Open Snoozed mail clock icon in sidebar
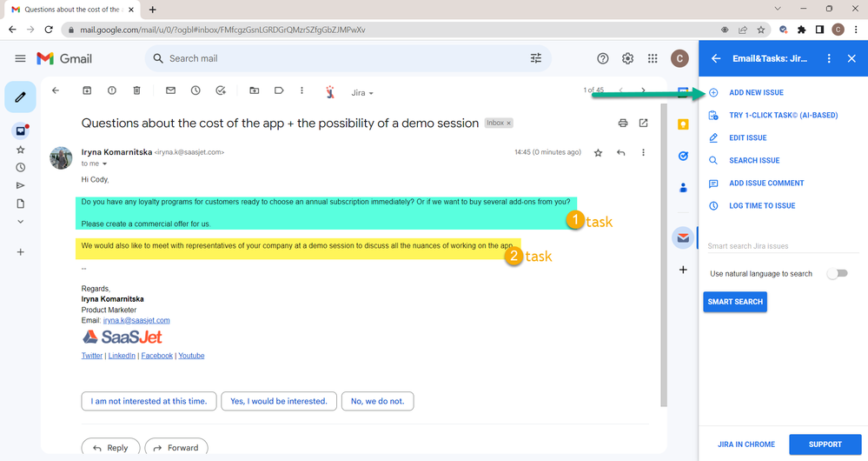The height and width of the screenshot is (461, 868). tap(21, 167)
